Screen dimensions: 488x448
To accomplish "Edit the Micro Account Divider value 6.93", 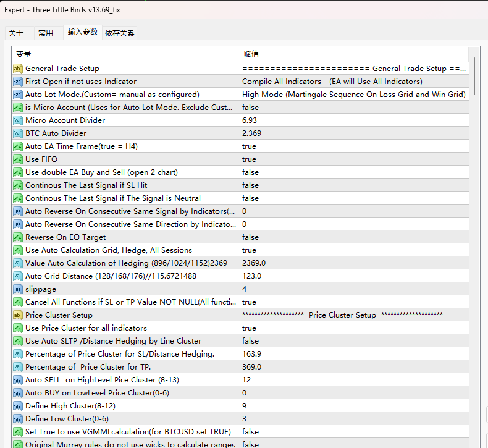I will 355,120.
